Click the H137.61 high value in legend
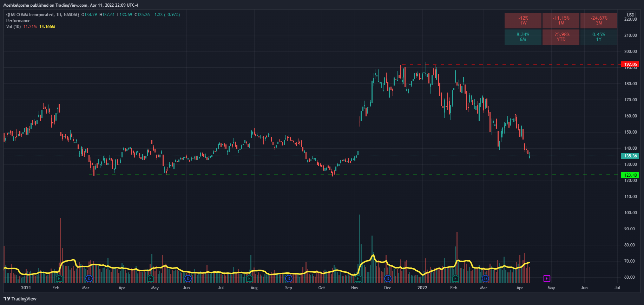The width and height of the screenshot is (644, 305). (x=107, y=15)
